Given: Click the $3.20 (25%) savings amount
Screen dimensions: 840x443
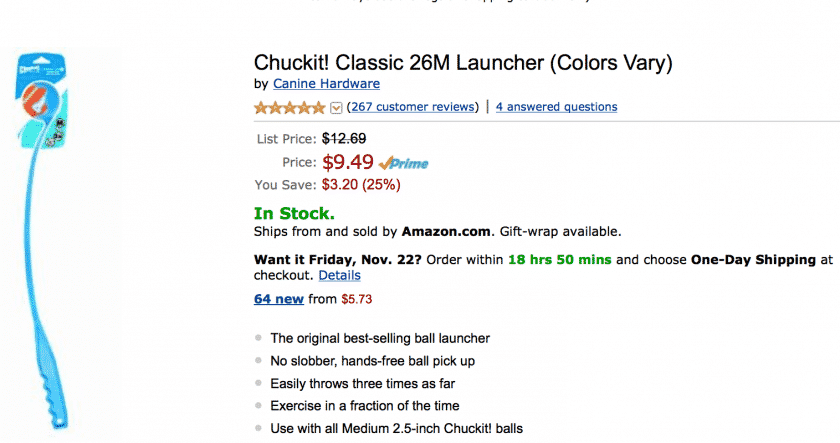Looking at the screenshot, I should click(361, 185).
